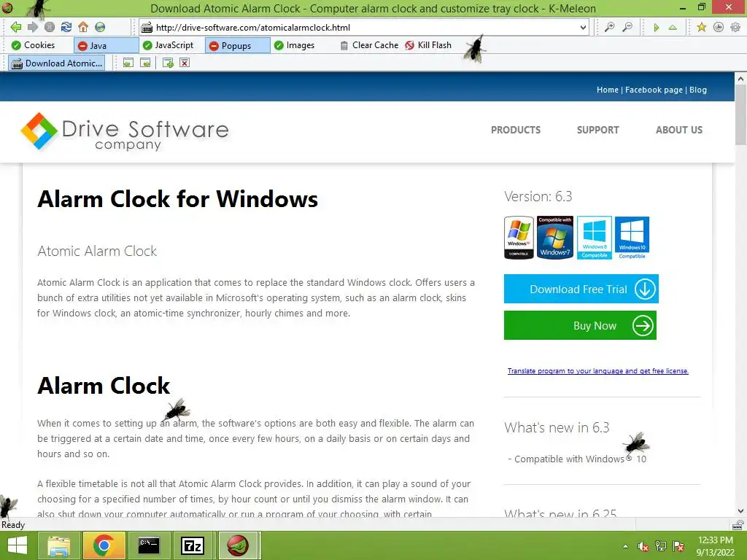Viewport: 747px width, 560px height.
Task: Click the green go arrow icon
Action: coord(657,28)
